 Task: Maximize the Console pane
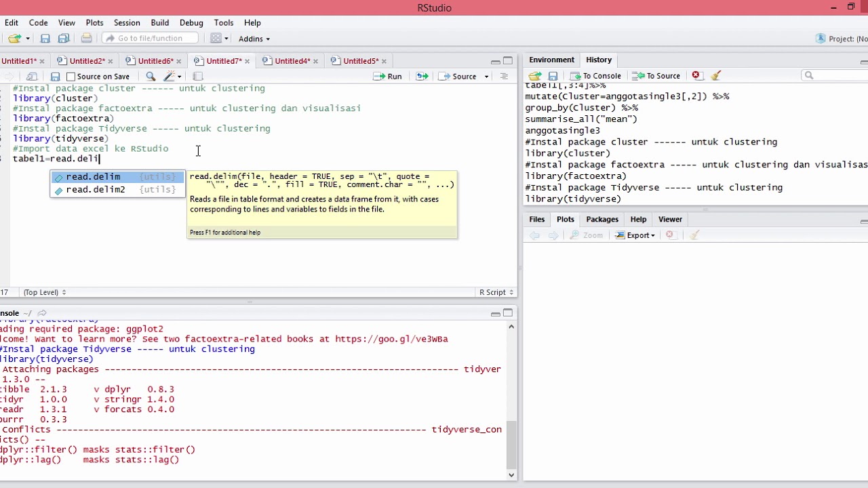coord(507,313)
